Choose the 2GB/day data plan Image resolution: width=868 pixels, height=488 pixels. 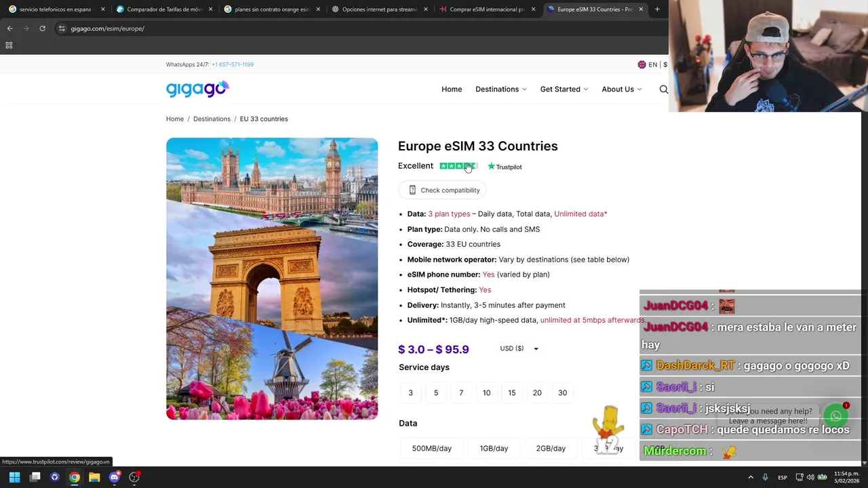click(x=551, y=449)
